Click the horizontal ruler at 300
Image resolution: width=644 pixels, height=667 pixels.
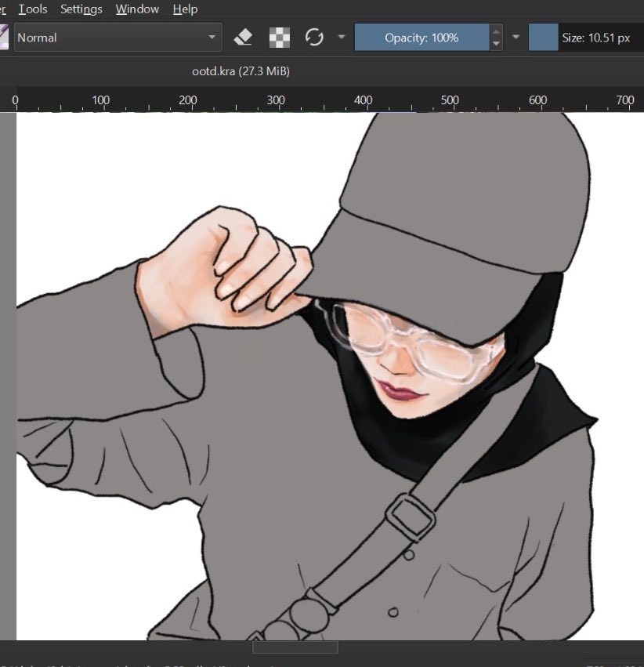tap(276, 100)
